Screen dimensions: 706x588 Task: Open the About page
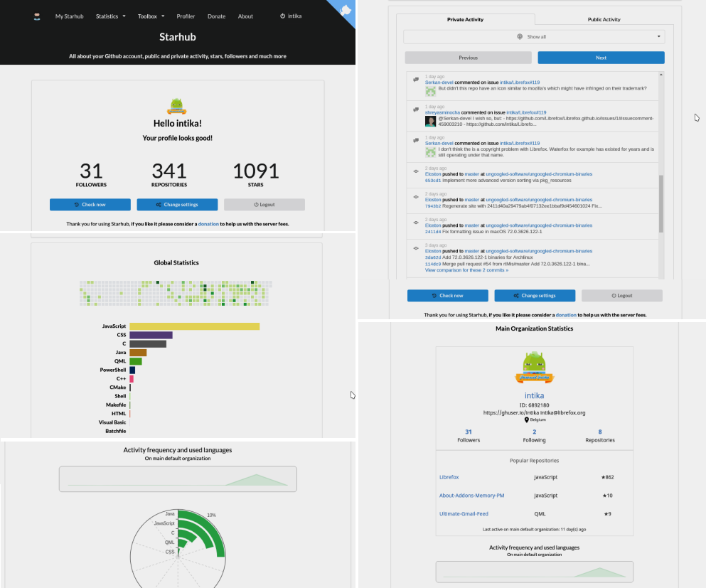pyautogui.click(x=245, y=16)
